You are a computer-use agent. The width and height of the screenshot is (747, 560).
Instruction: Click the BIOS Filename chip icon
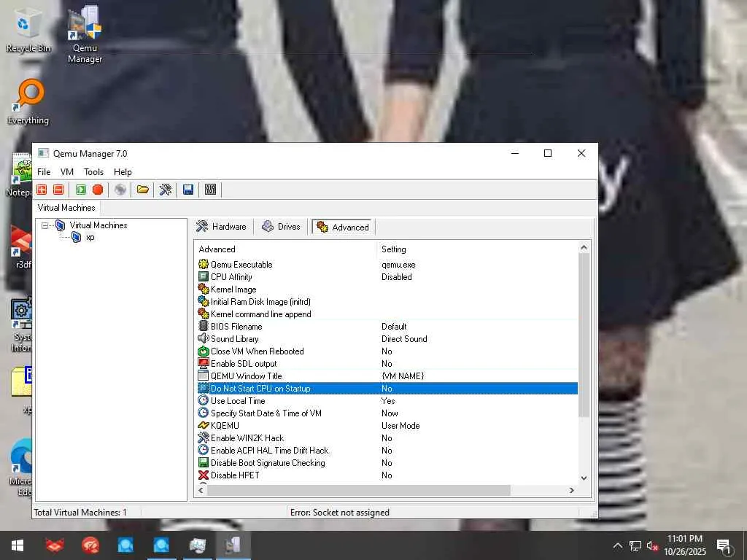coord(204,326)
